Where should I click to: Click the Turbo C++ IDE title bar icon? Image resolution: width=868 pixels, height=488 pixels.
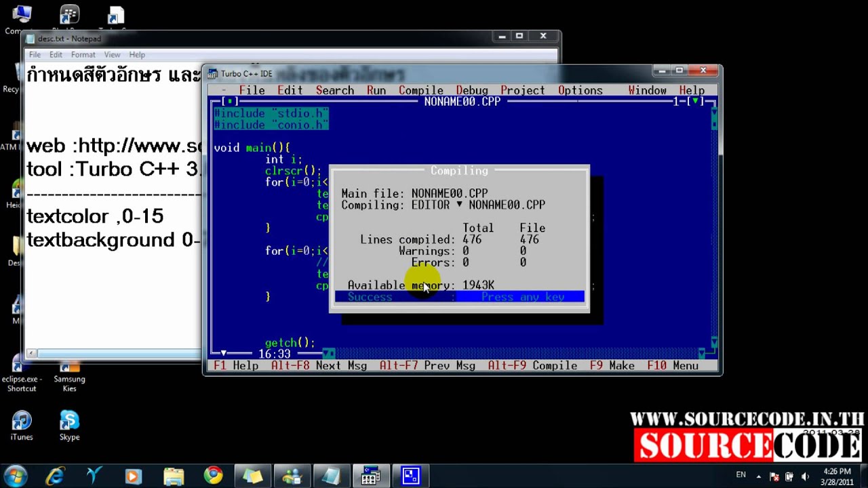click(213, 73)
